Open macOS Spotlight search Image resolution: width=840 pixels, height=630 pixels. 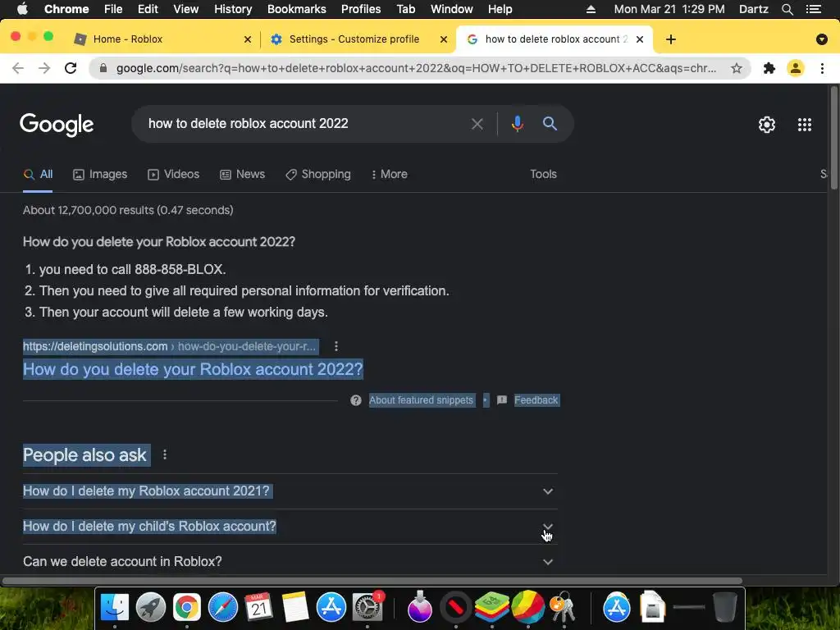(787, 9)
